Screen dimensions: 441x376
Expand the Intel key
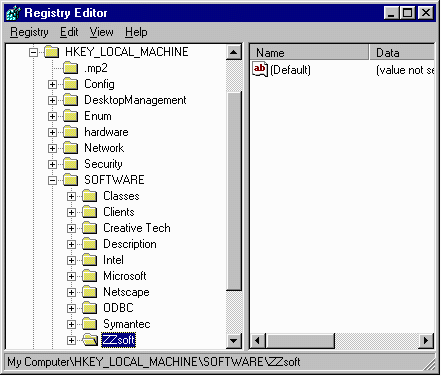pyautogui.click(x=71, y=260)
